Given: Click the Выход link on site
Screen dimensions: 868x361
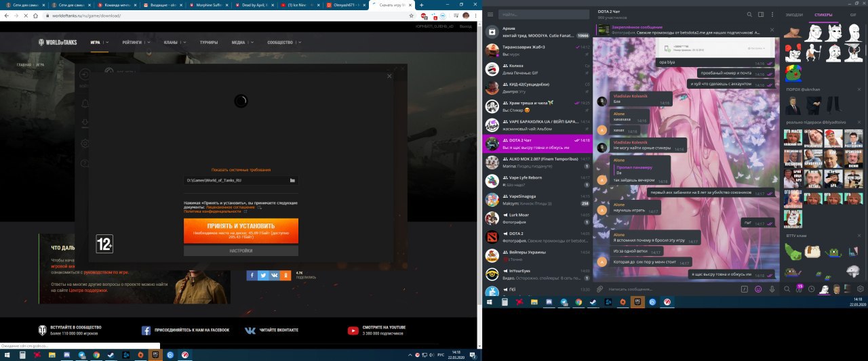Looking at the screenshot, I should coord(465,26).
